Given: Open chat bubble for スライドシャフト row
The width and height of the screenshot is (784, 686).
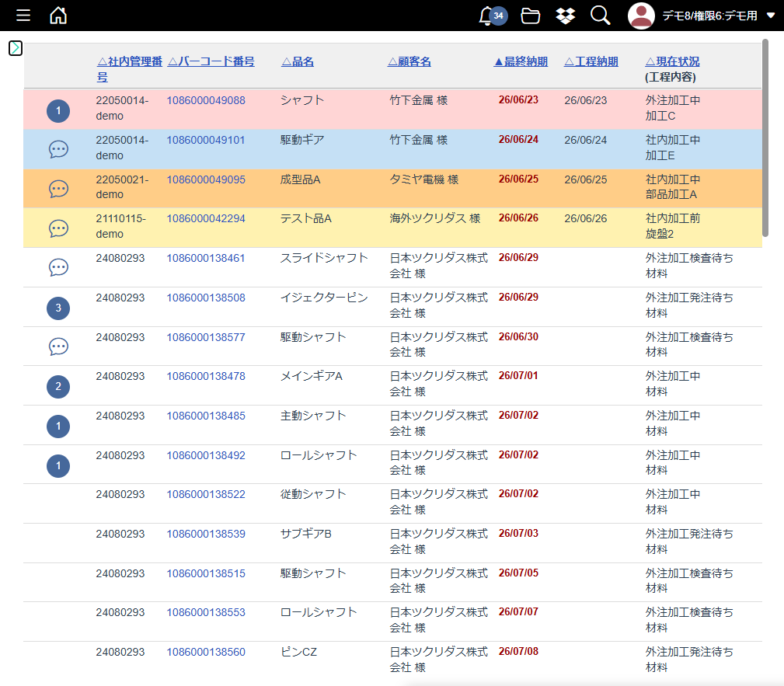Looking at the screenshot, I should click(x=58, y=267).
